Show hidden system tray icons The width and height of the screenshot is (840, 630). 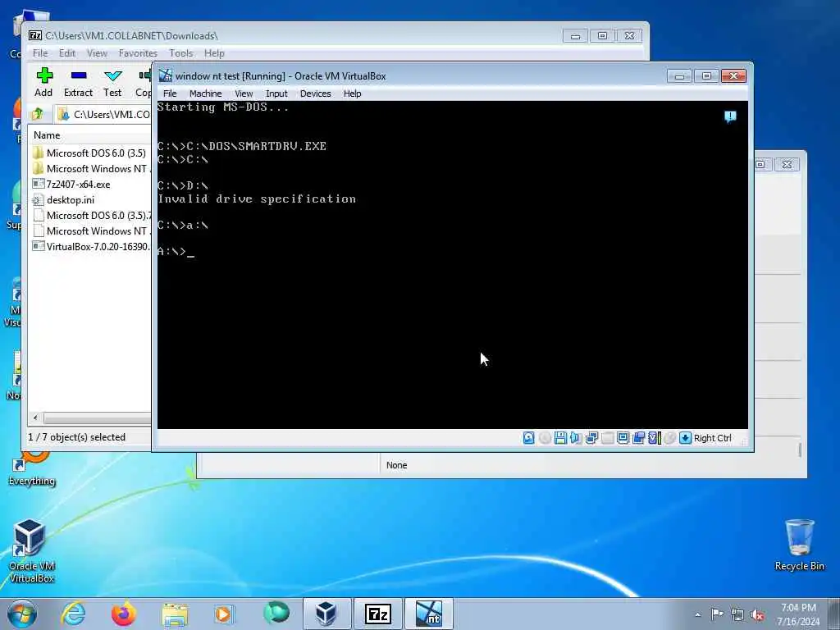[697, 614]
